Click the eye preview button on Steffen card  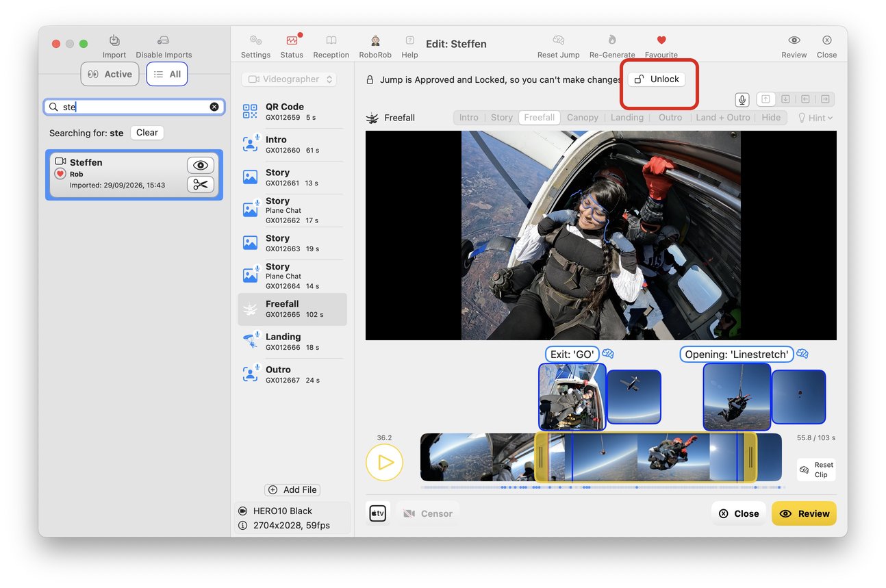(201, 165)
